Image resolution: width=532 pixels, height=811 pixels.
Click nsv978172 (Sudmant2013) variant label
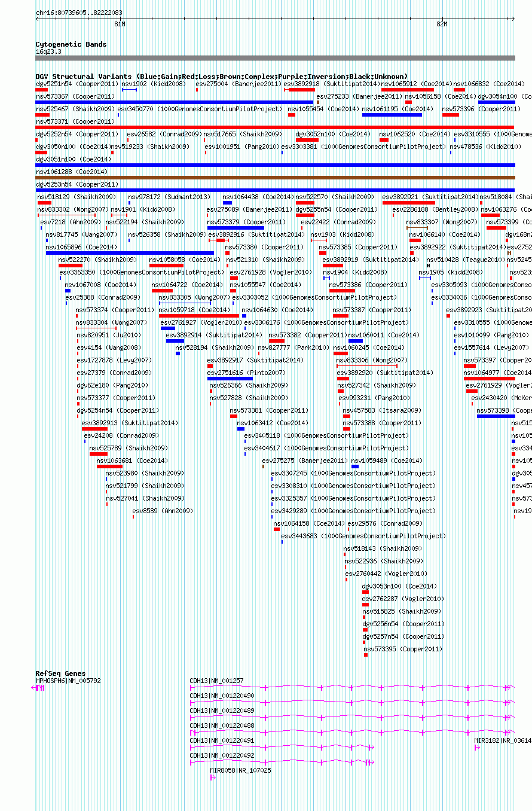(x=170, y=197)
